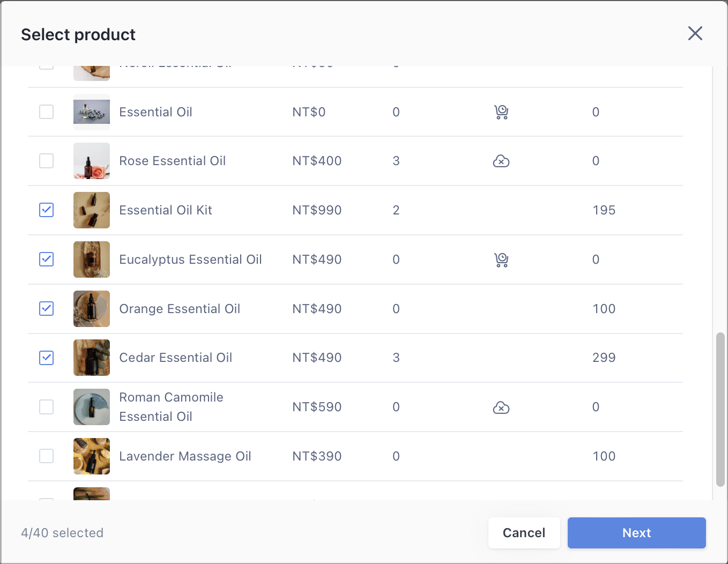Click the Cedar Essential Oil thumbnail

pos(92,358)
